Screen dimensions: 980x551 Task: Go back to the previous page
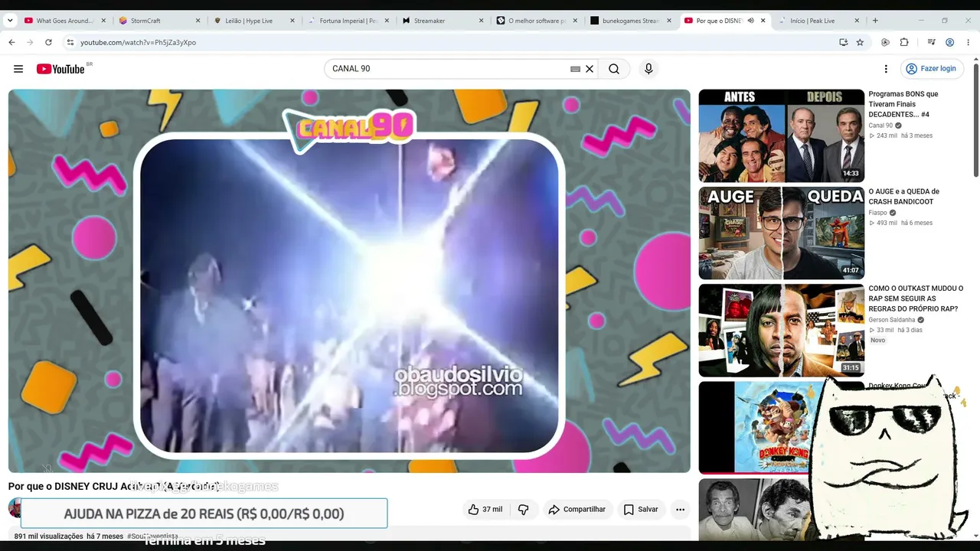pyautogui.click(x=11, y=42)
